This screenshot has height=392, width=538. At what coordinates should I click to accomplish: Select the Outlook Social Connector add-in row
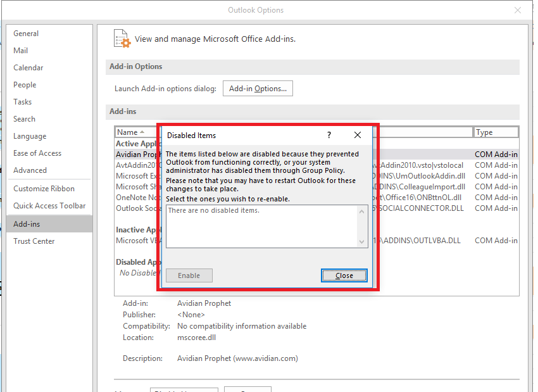coord(316,208)
